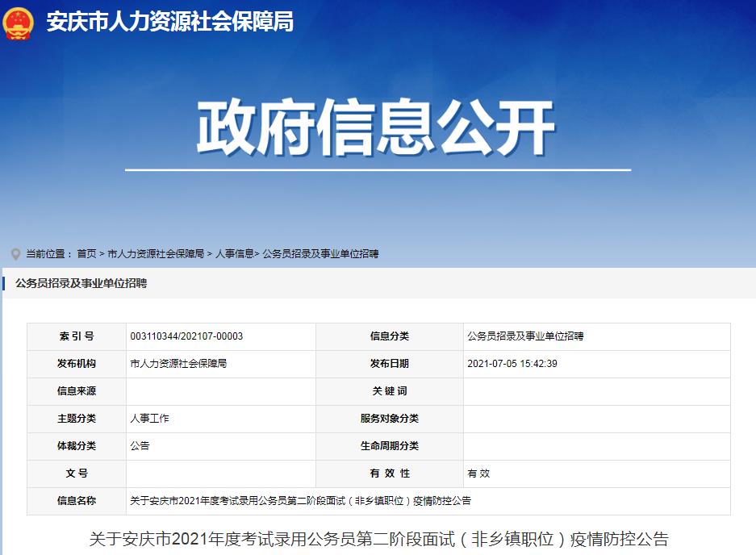Click the 信息分类 value 公务员招录及事业单位招聘
The image size is (756, 555).
tap(525, 336)
